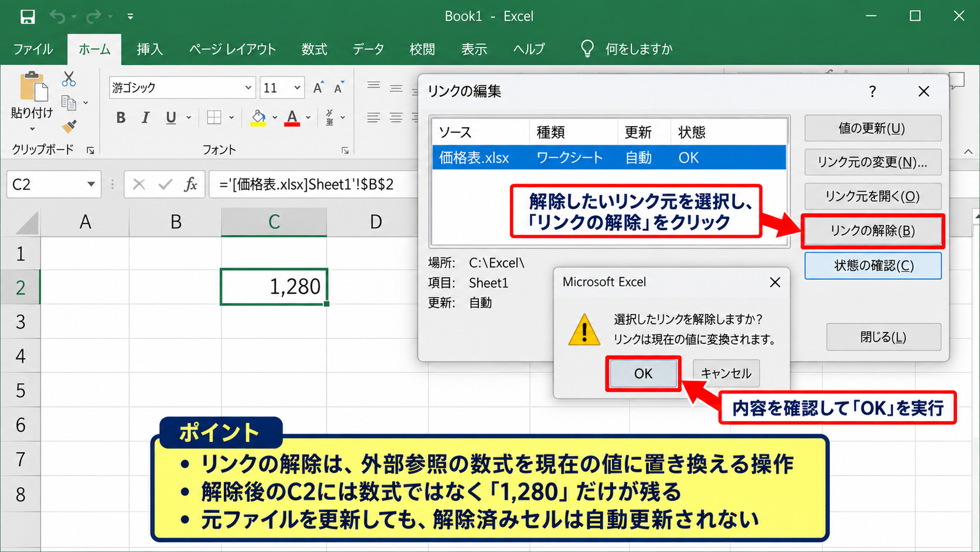Click the ? help icon in リンクの編集 dialog
980x552 pixels.
[872, 92]
